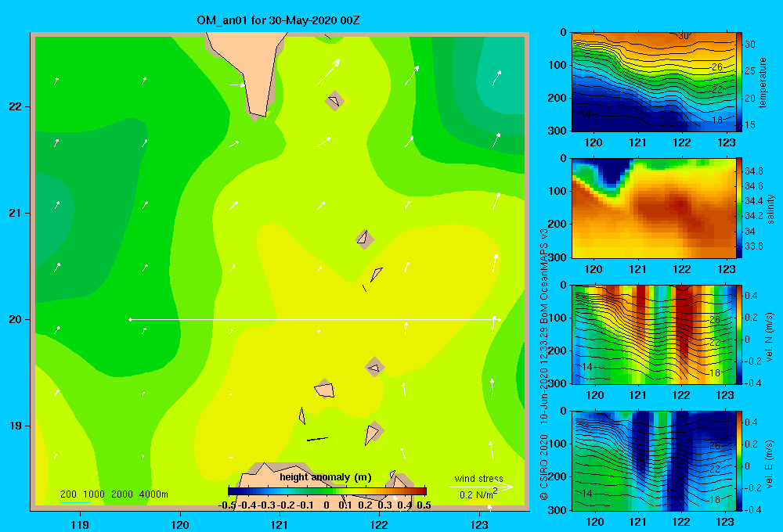The height and width of the screenshot is (532, 783).
Task: Click the wind stress reference arrow in legend
Action: pyautogui.click(x=482, y=487)
